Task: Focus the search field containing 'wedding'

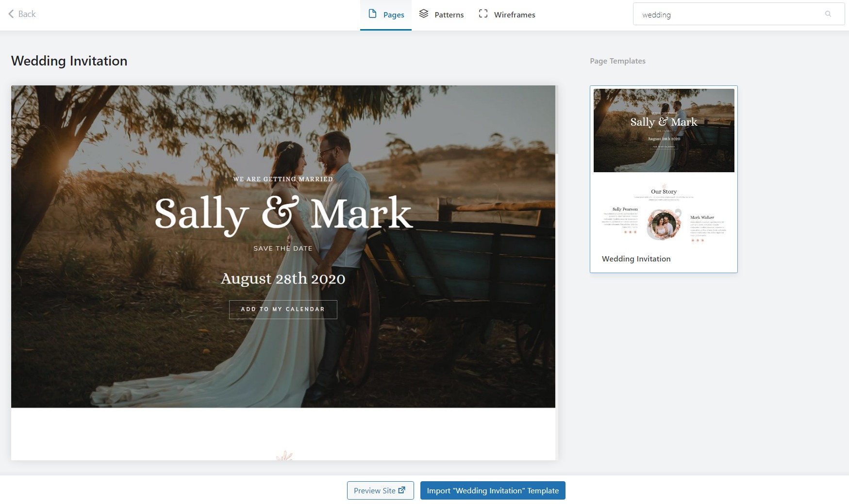Action: point(728,15)
